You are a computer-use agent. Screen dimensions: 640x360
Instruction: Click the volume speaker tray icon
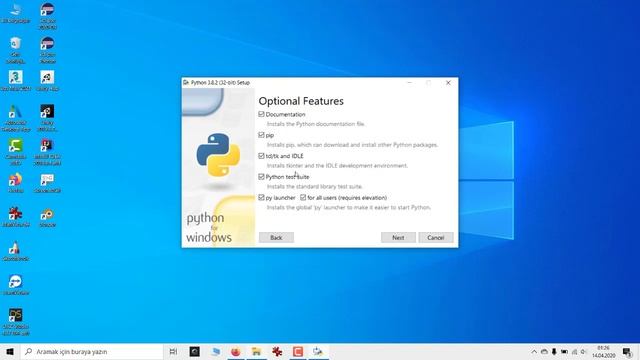[584, 351]
